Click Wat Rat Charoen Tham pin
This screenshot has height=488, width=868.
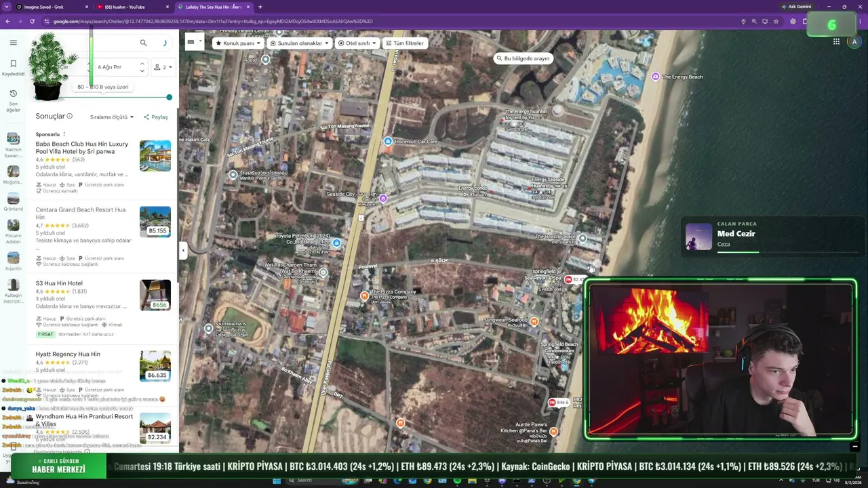[x=323, y=272]
